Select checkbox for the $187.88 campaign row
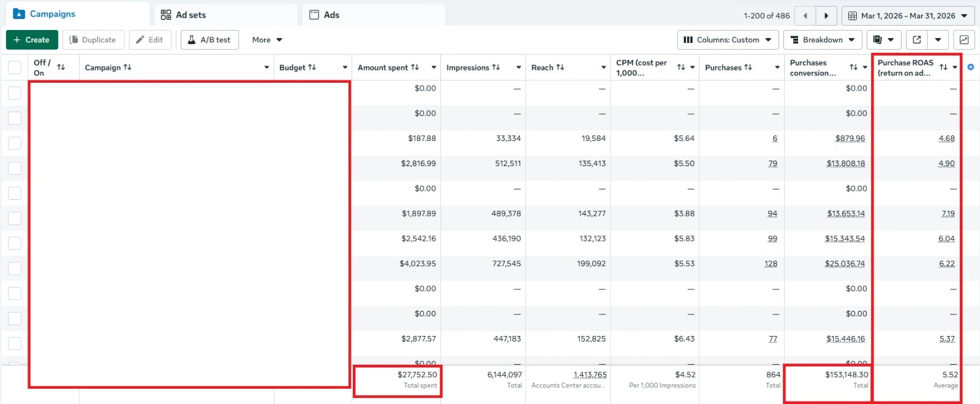Viewport: 980px width, 404px height. pos(15,143)
